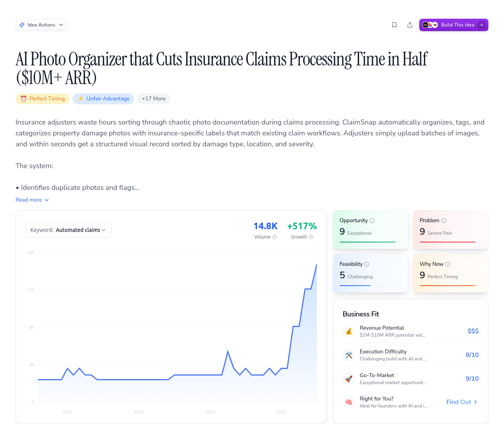Click the money bag Revenue Potential icon
504x439 pixels.
[349, 331]
